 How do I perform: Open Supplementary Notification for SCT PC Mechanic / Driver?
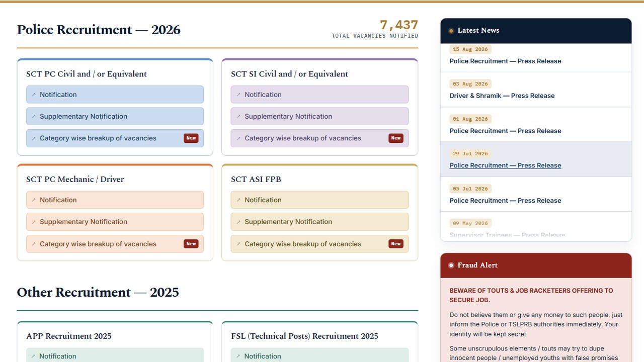[x=115, y=222]
